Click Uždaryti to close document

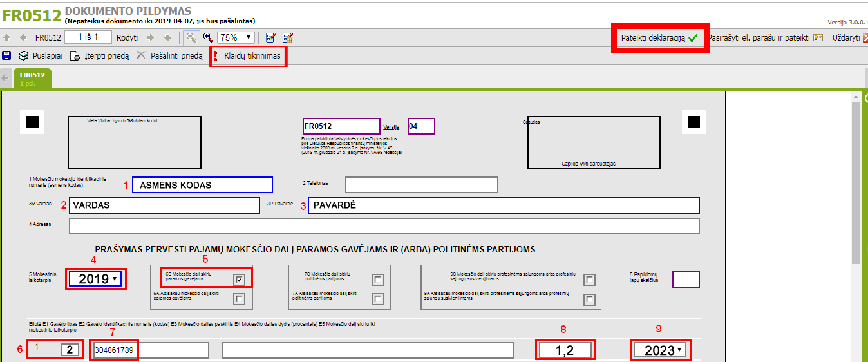pyautogui.click(x=850, y=38)
